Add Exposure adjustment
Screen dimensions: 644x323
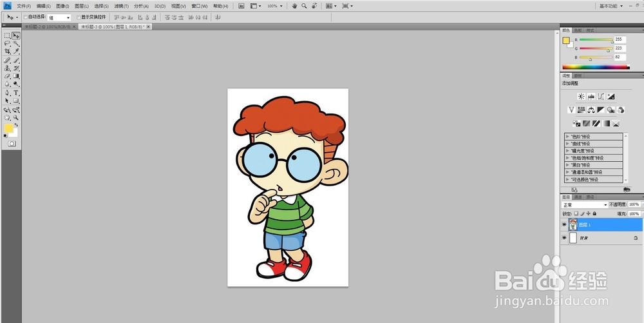[611, 96]
